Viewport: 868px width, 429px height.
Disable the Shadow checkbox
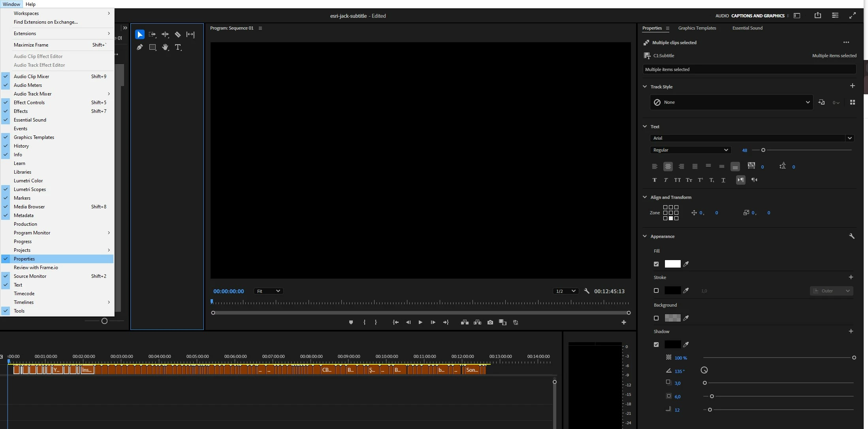pos(656,345)
